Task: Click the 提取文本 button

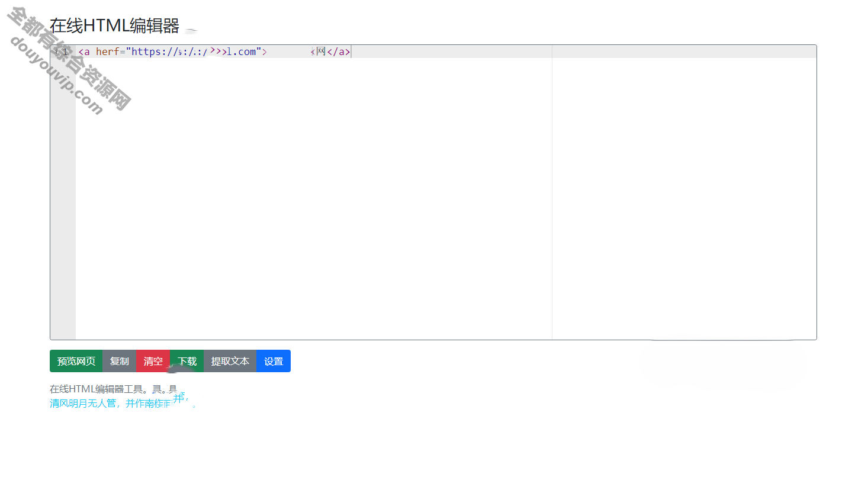Action: click(230, 361)
